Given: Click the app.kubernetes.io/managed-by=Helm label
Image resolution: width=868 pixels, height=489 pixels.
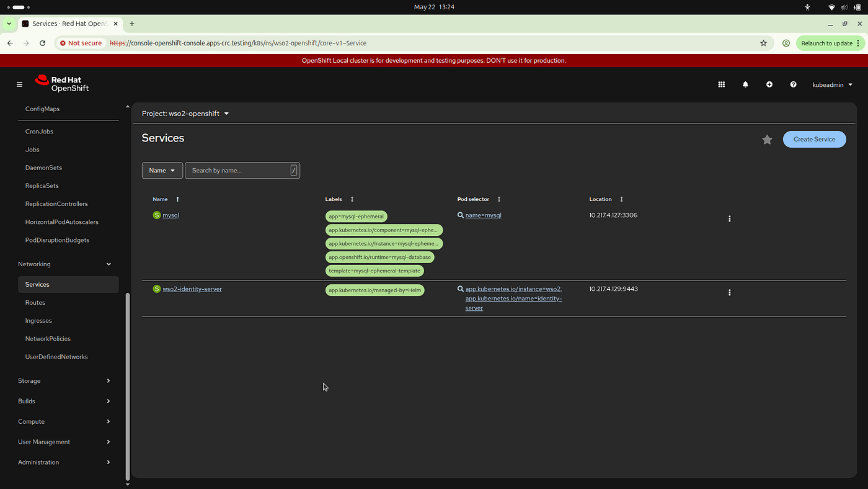Looking at the screenshot, I should [x=375, y=290].
